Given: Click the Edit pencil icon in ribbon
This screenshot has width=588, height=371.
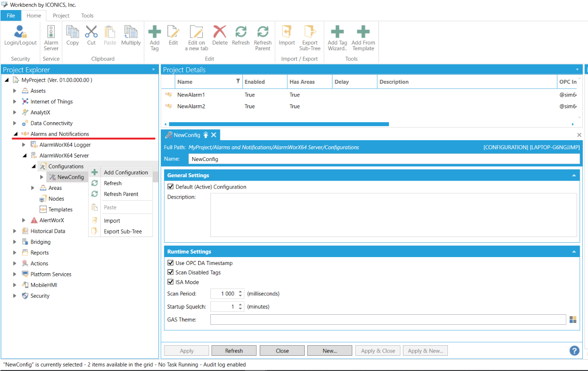Looking at the screenshot, I should click(x=173, y=32).
